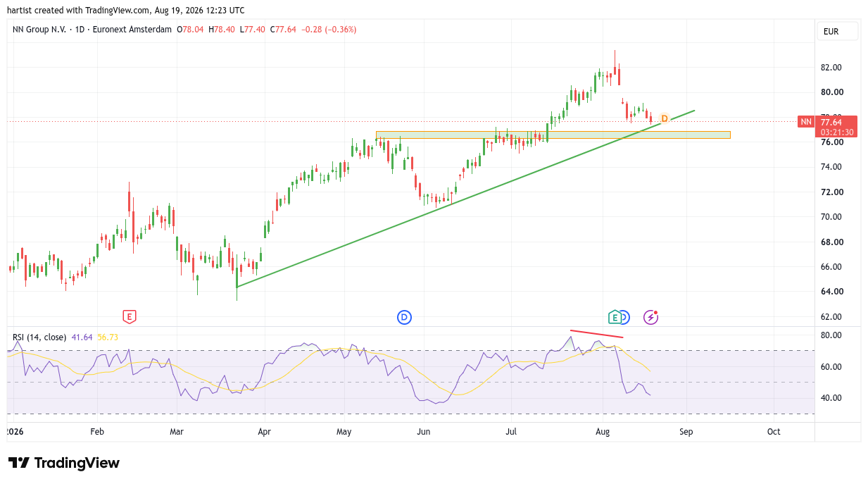Click the 76.00 price axis label
This screenshot has height=484, width=868.
(832, 142)
